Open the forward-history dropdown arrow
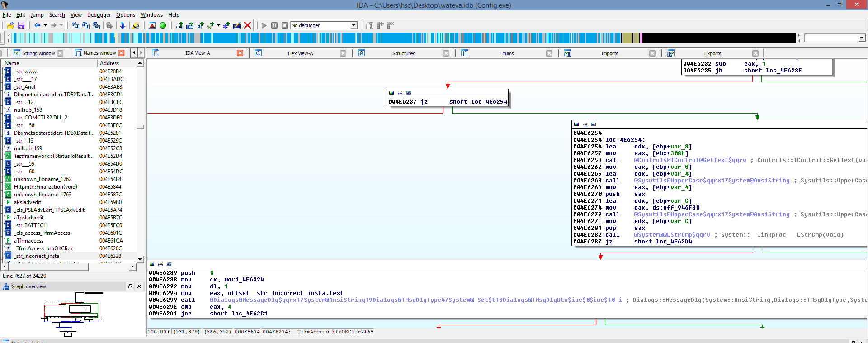Viewport: 868px width, 343px height. [x=61, y=25]
